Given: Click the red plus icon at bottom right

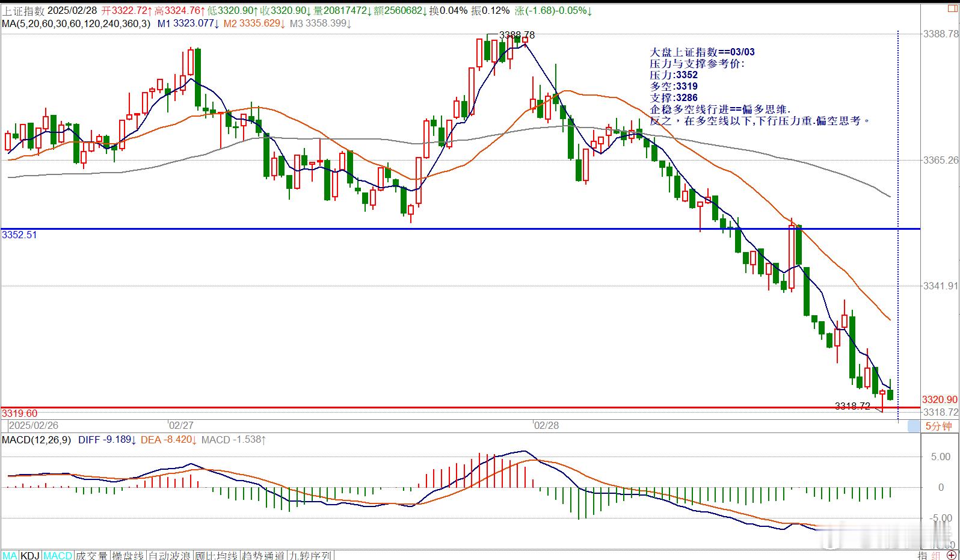Looking at the screenshot, I should [x=951, y=555].
